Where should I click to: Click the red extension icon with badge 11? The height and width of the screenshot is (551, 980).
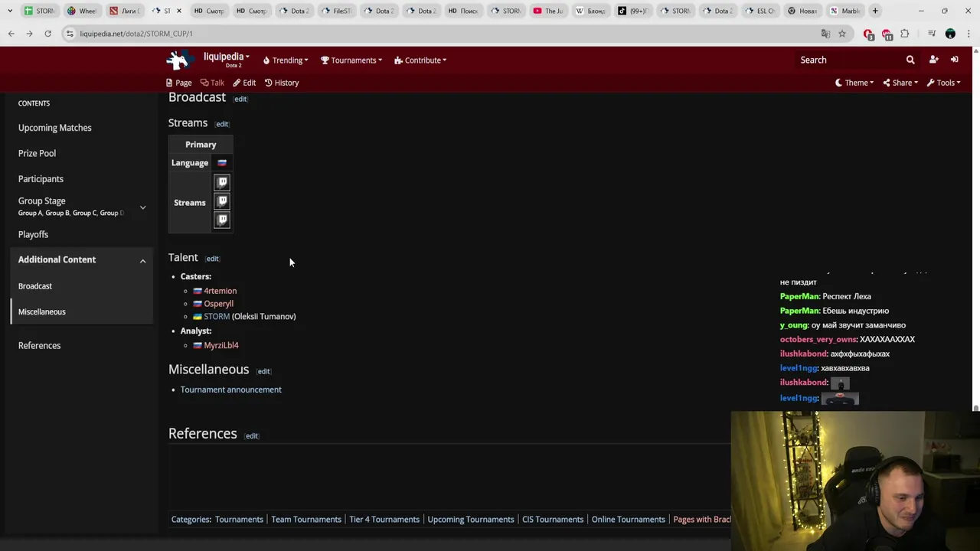pos(887,34)
